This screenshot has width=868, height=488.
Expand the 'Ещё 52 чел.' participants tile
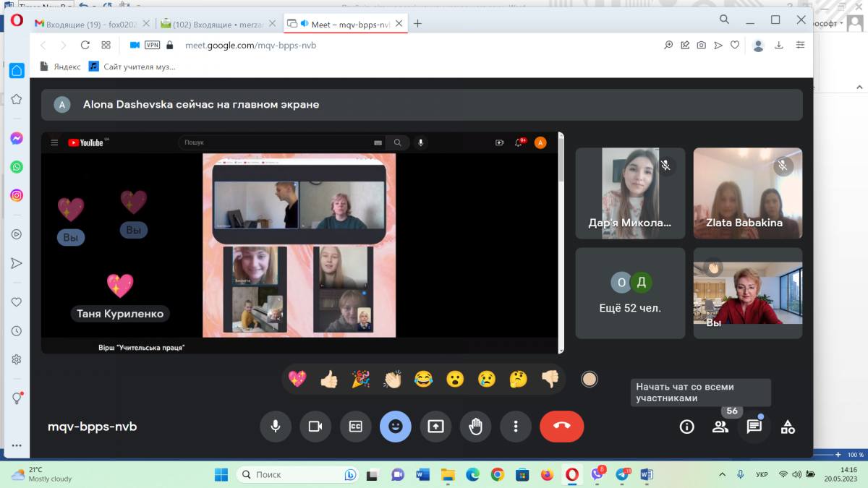click(x=630, y=293)
